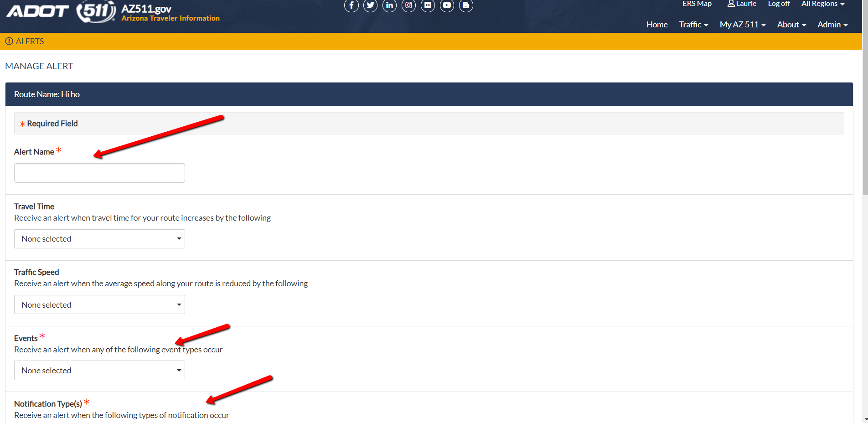Open the Twitter social icon

click(x=370, y=5)
